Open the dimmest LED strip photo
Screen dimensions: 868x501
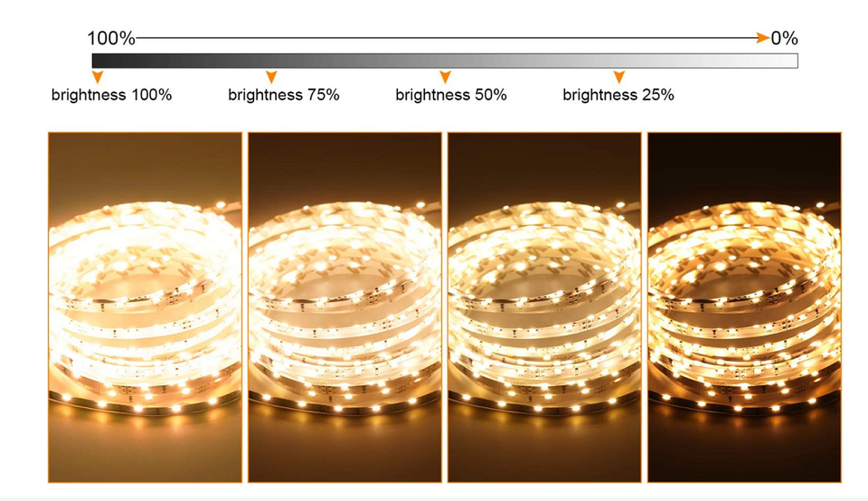744,307
